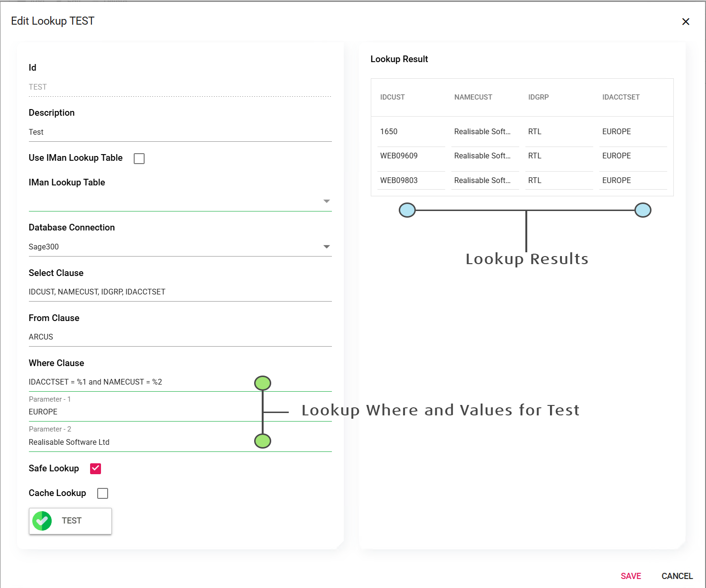The height and width of the screenshot is (588, 706).
Task: Expand the Database Connection dropdown arrow
Action: 326,247
